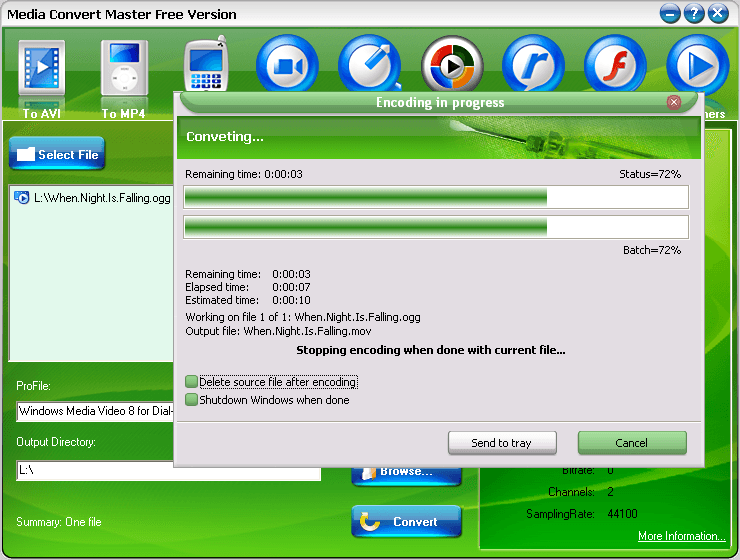The image size is (740, 560).
Task: Click the SamplingRate 44100 value
Action: tap(622, 514)
